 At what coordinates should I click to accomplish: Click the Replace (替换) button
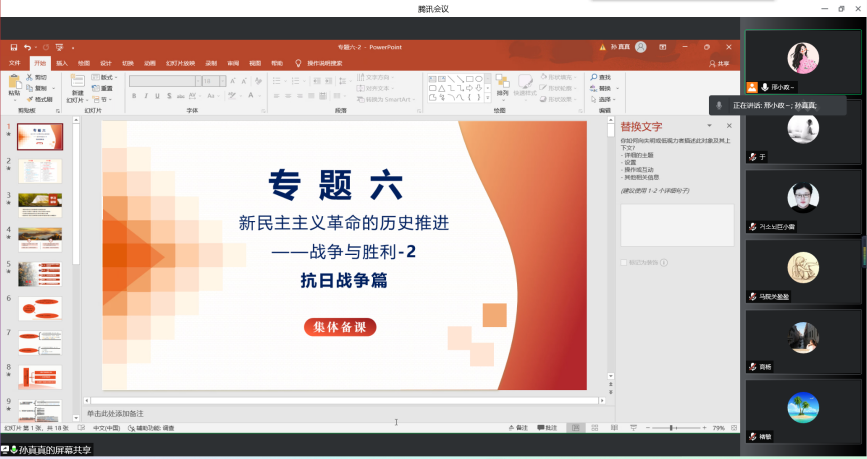coord(603,88)
